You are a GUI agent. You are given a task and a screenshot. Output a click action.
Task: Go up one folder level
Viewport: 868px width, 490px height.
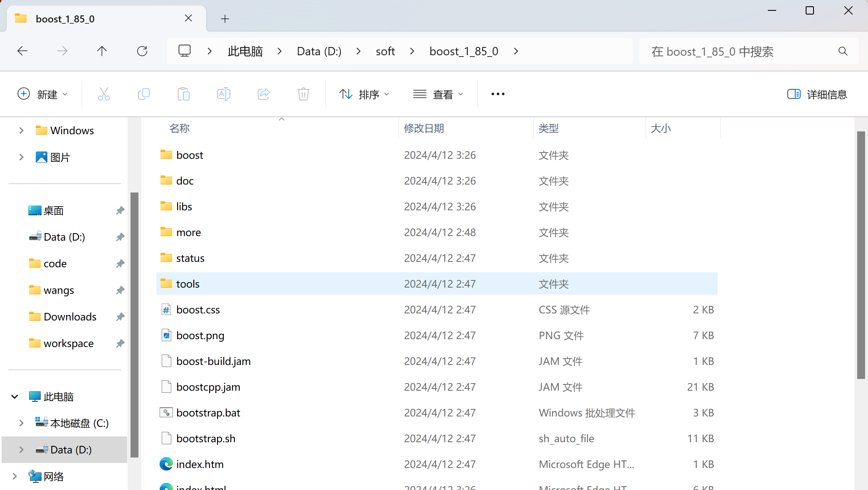tap(102, 51)
